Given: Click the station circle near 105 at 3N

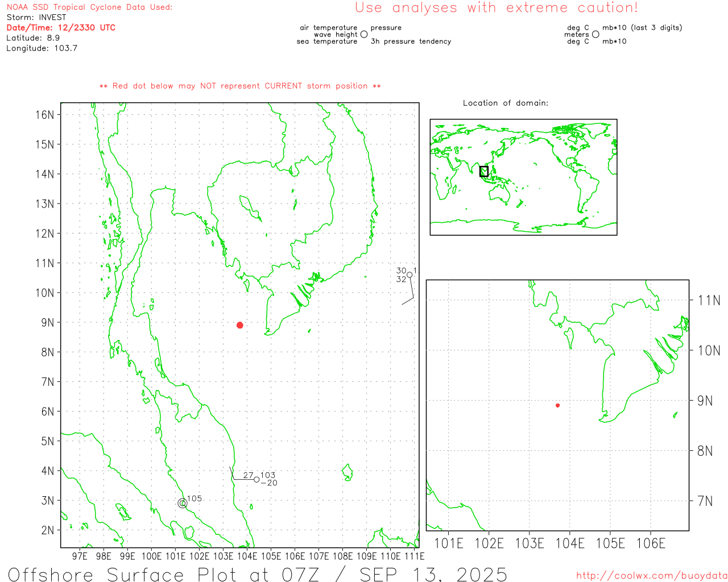Looking at the screenshot, I should 182,503.
